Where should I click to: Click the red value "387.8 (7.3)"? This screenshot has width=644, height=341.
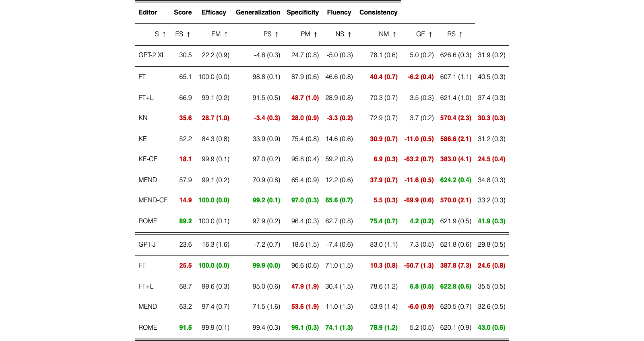(x=456, y=266)
